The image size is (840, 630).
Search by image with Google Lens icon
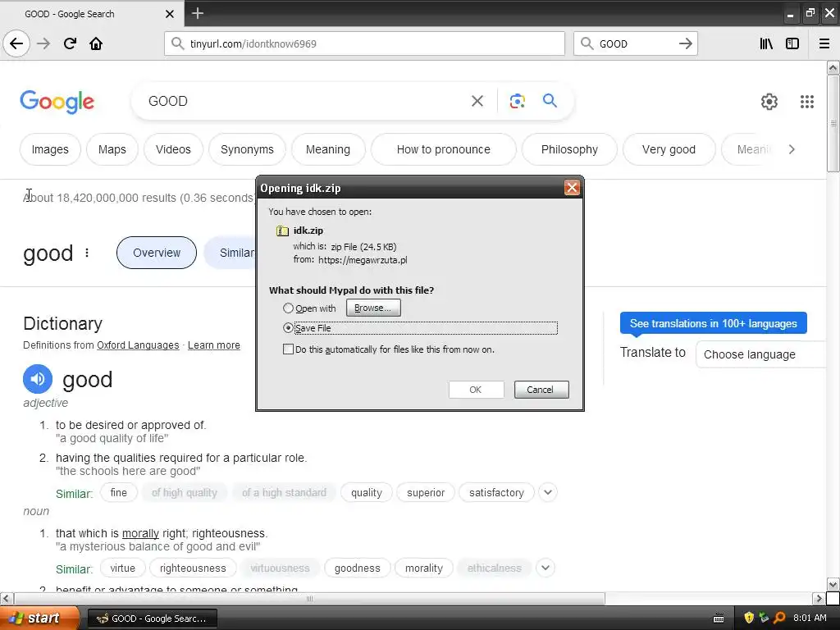(517, 101)
